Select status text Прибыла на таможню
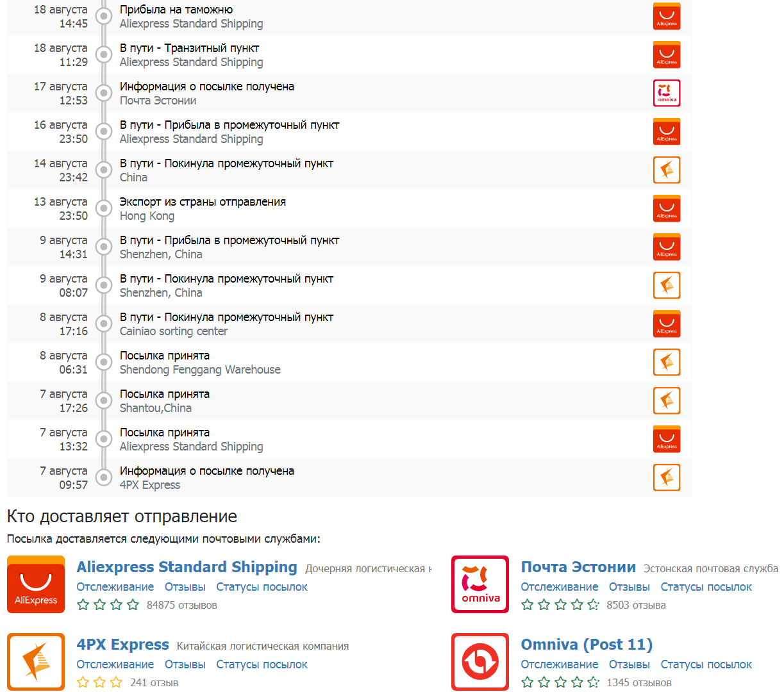784x692 pixels. [x=176, y=10]
